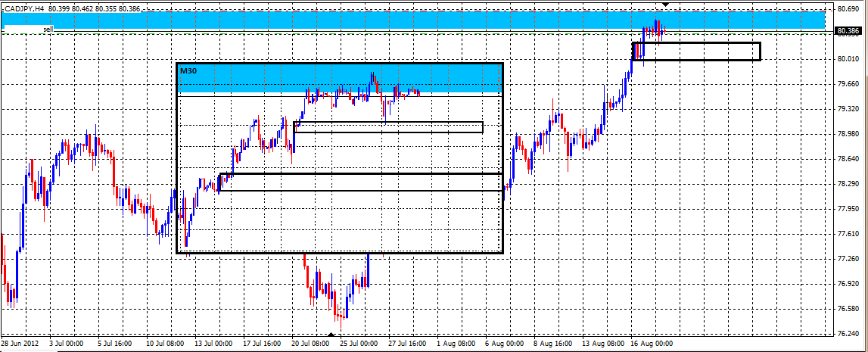Select the current price tag 80.386
868x352 pixels.
click(x=848, y=31)
